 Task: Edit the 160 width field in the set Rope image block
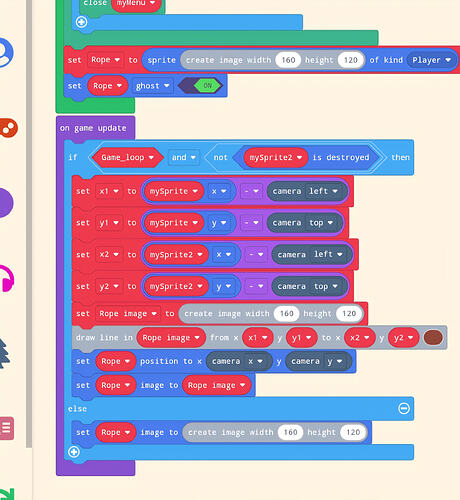click(x=287, y=314)
